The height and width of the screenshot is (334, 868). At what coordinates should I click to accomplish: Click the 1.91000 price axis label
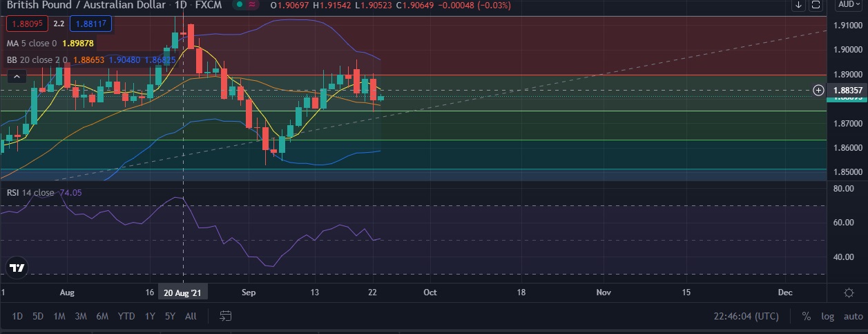click(x=848, y=25)
